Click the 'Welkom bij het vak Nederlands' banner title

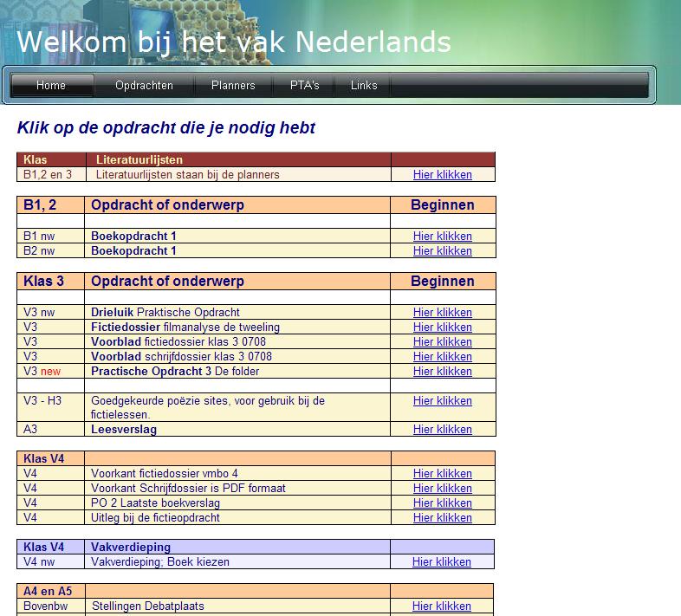(x=234, y=42)
